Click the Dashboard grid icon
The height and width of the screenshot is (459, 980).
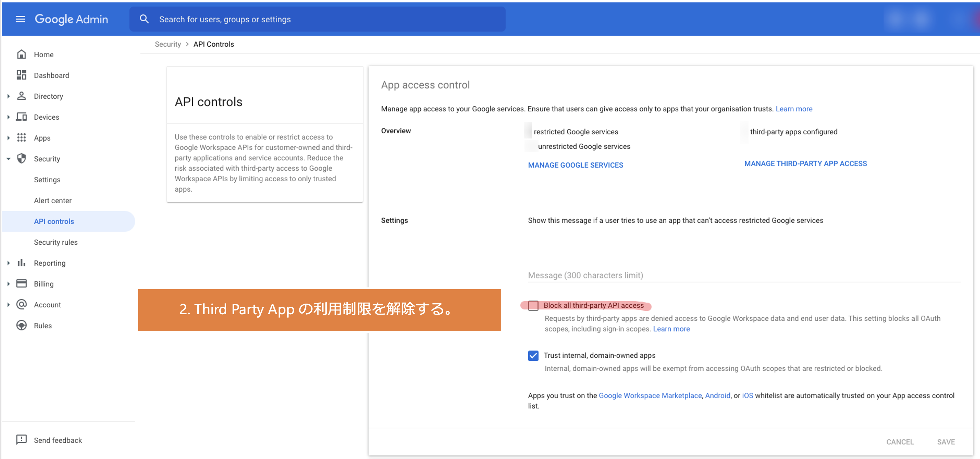coord(21,75)
